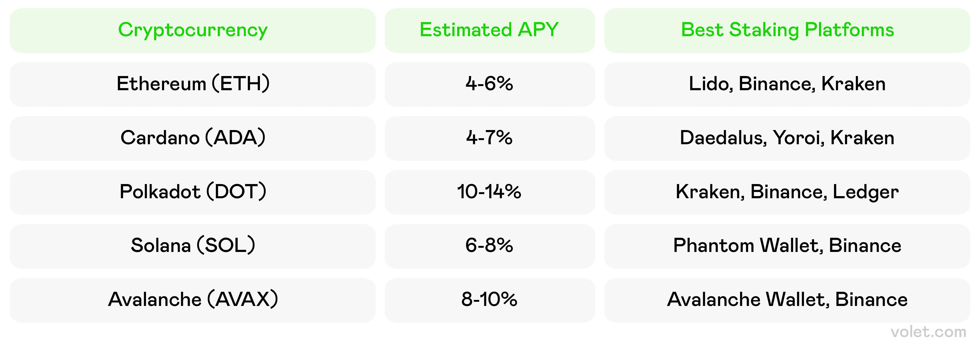Click the Estimated APY column header

coord(489,30)
